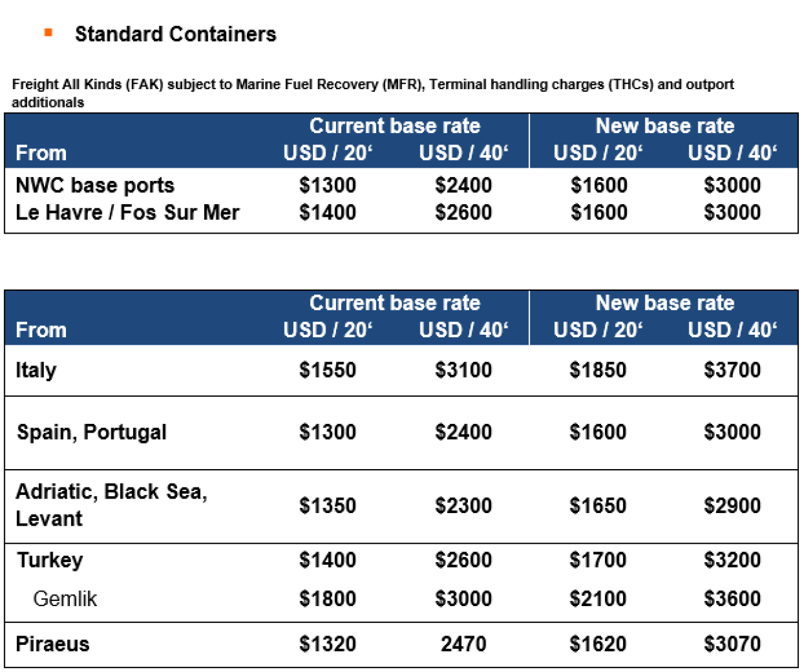The height and width of the screenshot is (672, 804).
Task: Select Italy new 40' rate $3700
Action: (732, 370)
